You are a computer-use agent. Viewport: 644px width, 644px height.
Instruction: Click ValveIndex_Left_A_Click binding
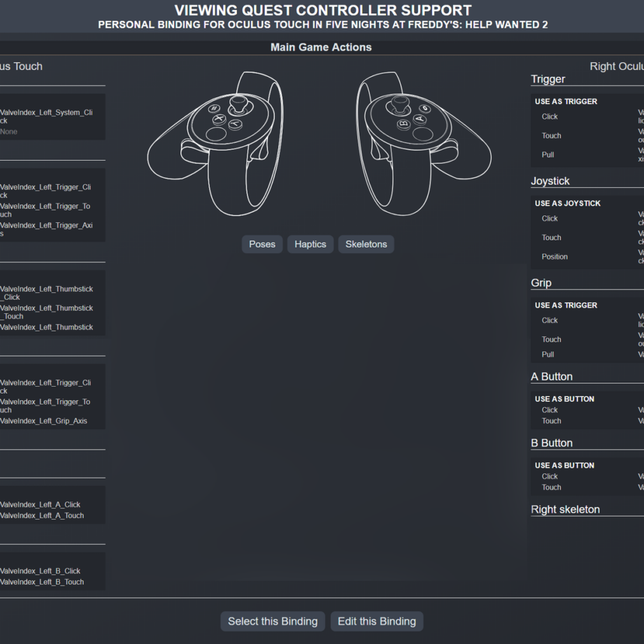pos(41,505)
